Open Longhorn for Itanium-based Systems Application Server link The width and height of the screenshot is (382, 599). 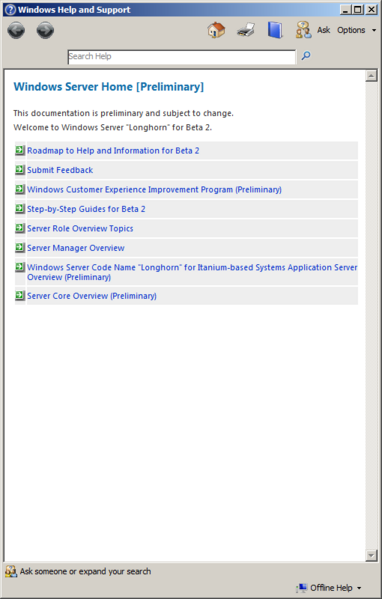point(192,272)
